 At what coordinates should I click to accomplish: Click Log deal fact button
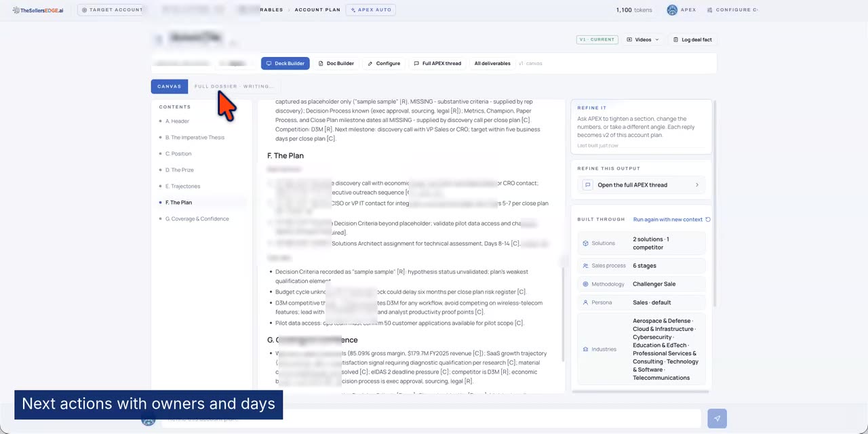pyautogui.click(x=692, y=39)
